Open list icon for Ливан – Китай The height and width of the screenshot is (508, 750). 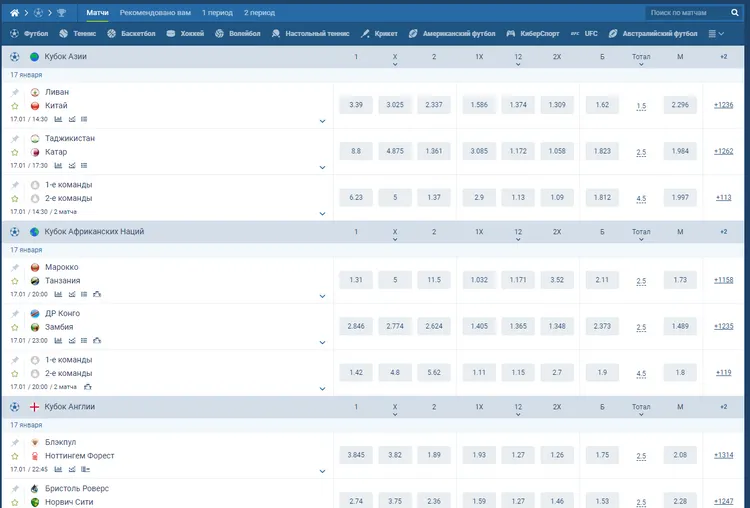click(84, 119)
